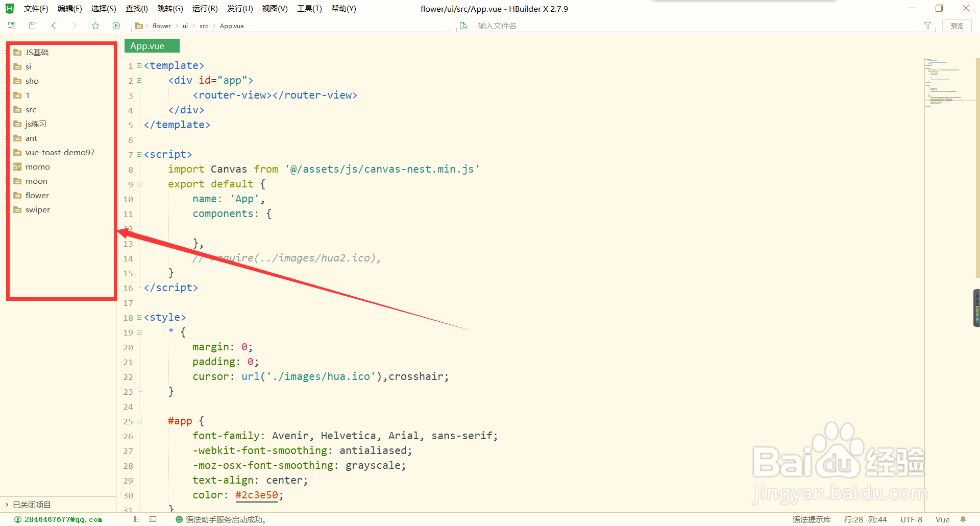
Task: Click the App.vue breadcrumb segment
Action: click(x=232, y=26)
